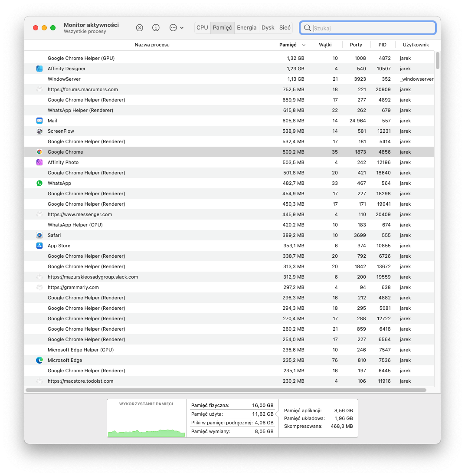This screenshot has height=476, width=465.
Task: Select the https://forums.macrumors.com row
Action: 229,89
